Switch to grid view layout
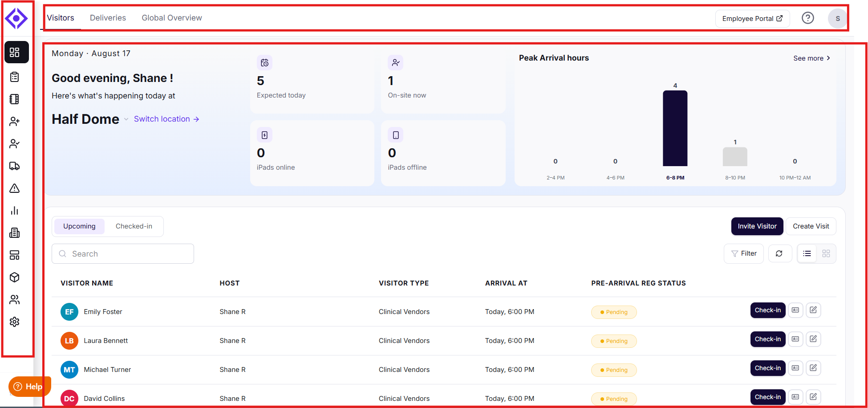This screenshot has width=868, height=408. [x=826, y=253]
